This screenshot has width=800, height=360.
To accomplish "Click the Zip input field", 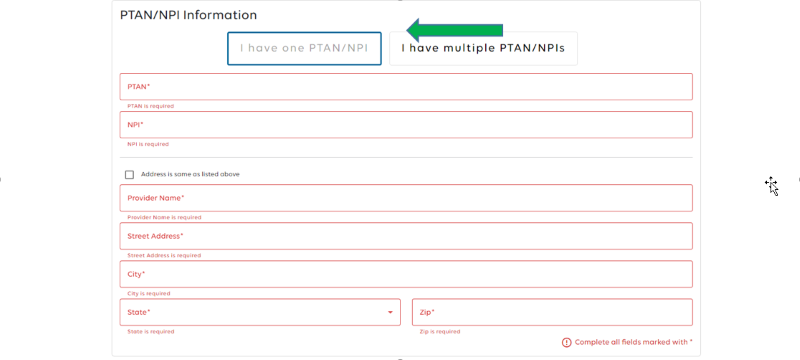I will point(552,312).
